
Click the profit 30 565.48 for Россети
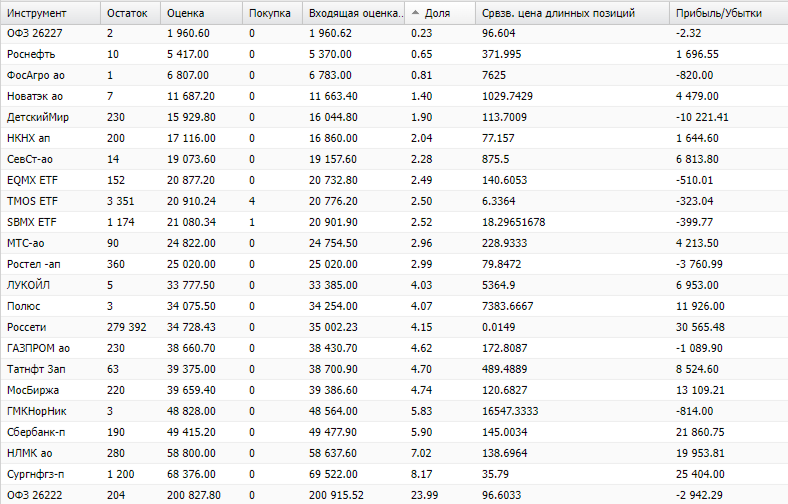700,327
